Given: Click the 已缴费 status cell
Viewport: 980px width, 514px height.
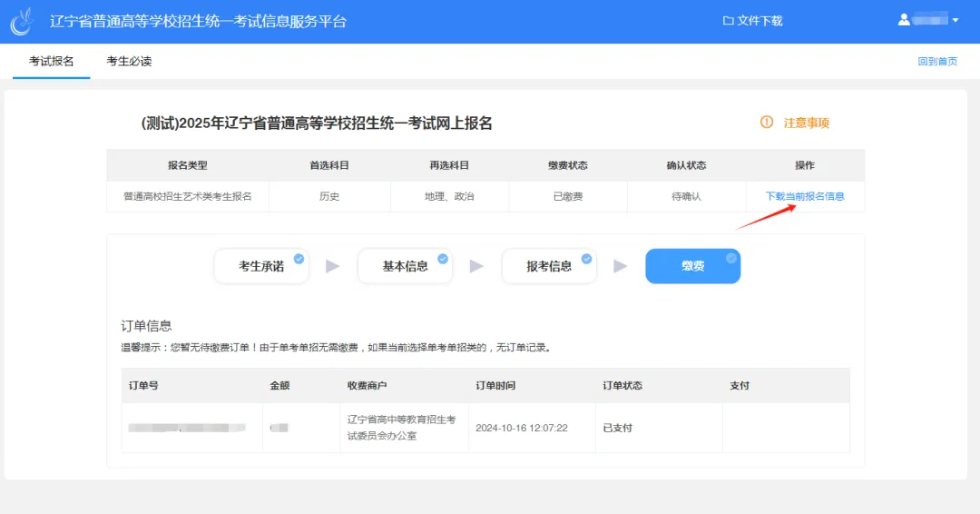Looking at the screenshot, I should tap(567, 196).
